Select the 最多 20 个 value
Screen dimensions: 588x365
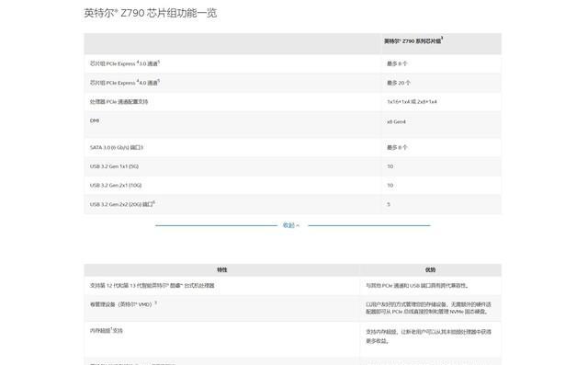[399, 83]
